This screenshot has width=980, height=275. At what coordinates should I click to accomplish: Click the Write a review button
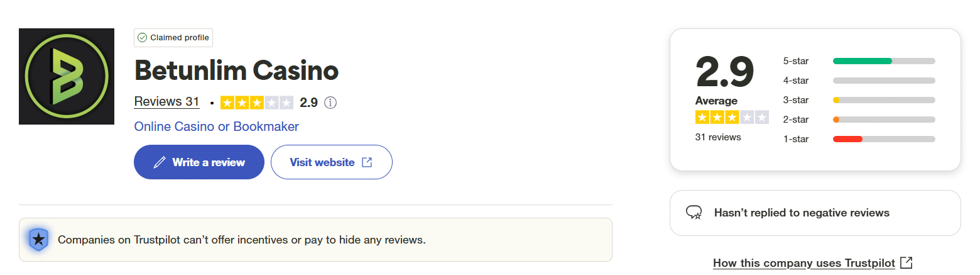199,162
